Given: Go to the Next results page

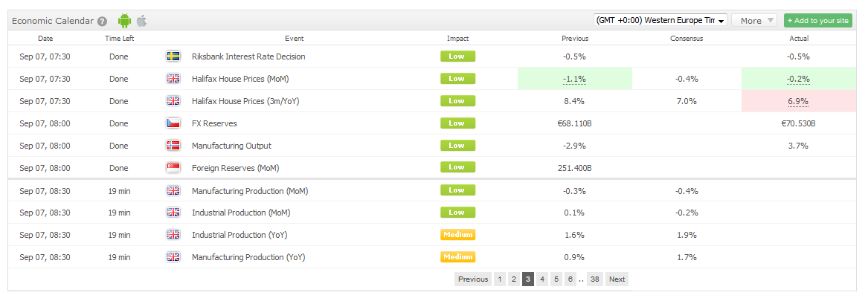Looking at the screenshot, I should pyautogui.click(x=617, y=279).
